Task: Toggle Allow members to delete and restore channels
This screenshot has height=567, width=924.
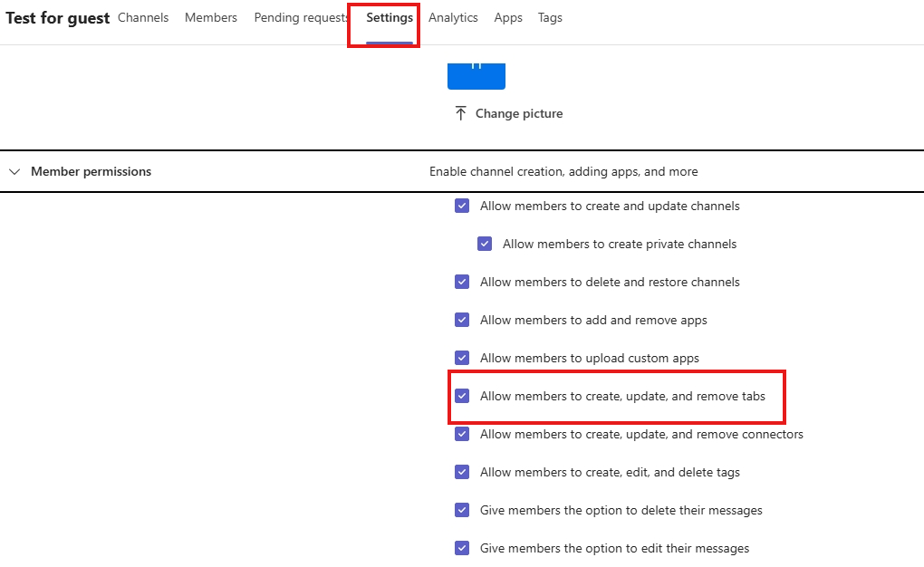Action: [x=462, y=282]
